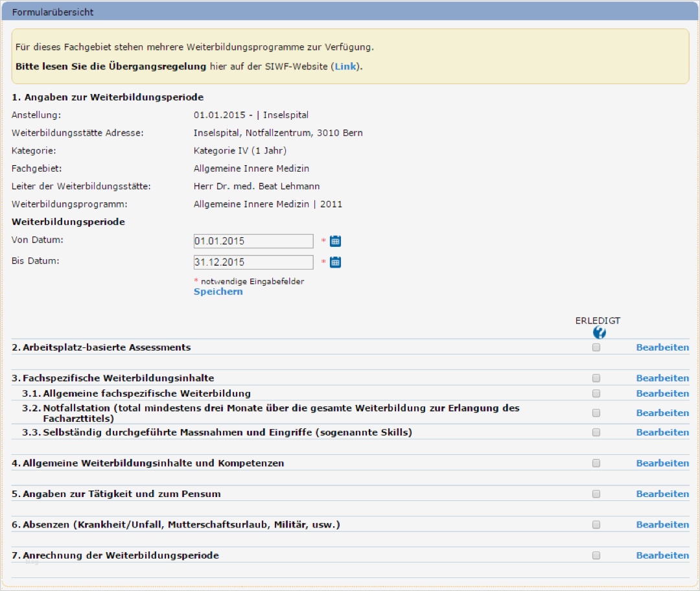Open calendar picker for Bis Datum
Screen dimensions: 700x591
[335, 262]
